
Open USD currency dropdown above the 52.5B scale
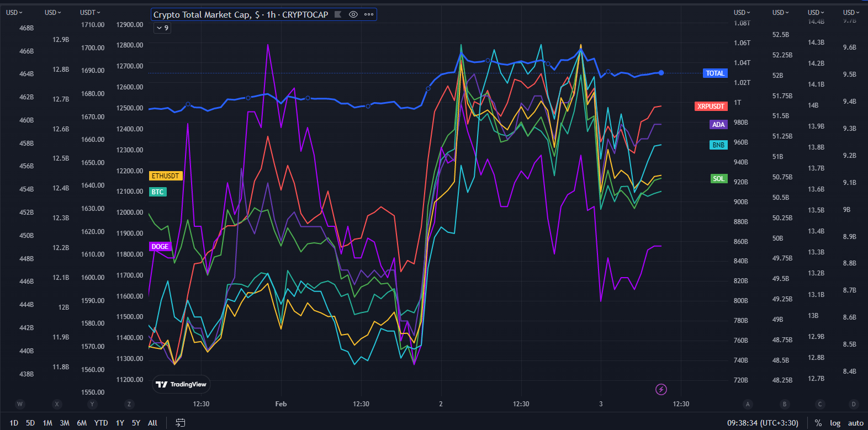click(780, 12)
